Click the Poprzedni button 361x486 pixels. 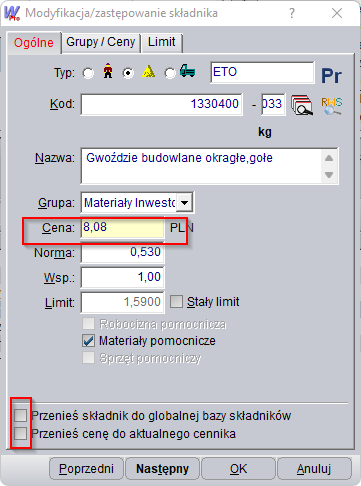click(86, 469)
